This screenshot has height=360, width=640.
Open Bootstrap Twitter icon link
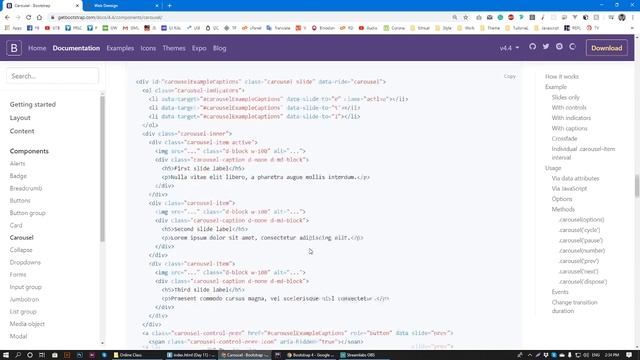pyautogui.click(x=546, y=47)
